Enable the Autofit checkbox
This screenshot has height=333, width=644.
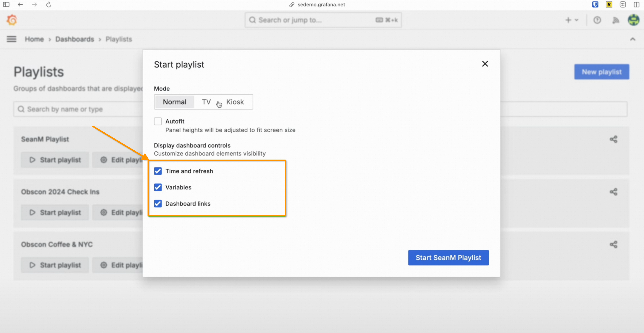158,121
